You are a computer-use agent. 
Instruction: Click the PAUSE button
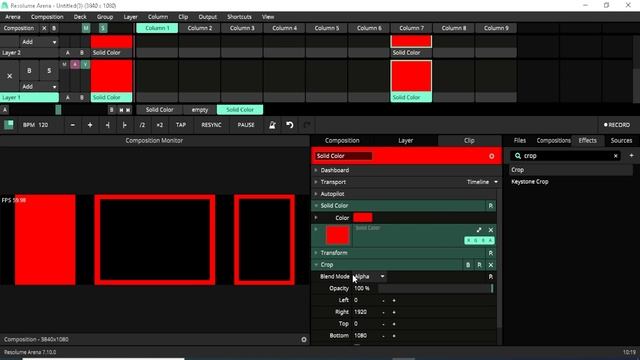click(x=246, y=125)
